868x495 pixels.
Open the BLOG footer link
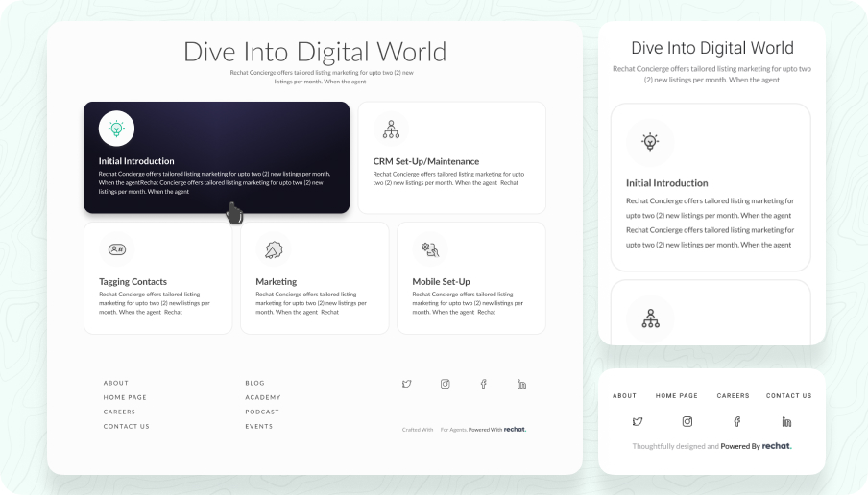[254, 383]
